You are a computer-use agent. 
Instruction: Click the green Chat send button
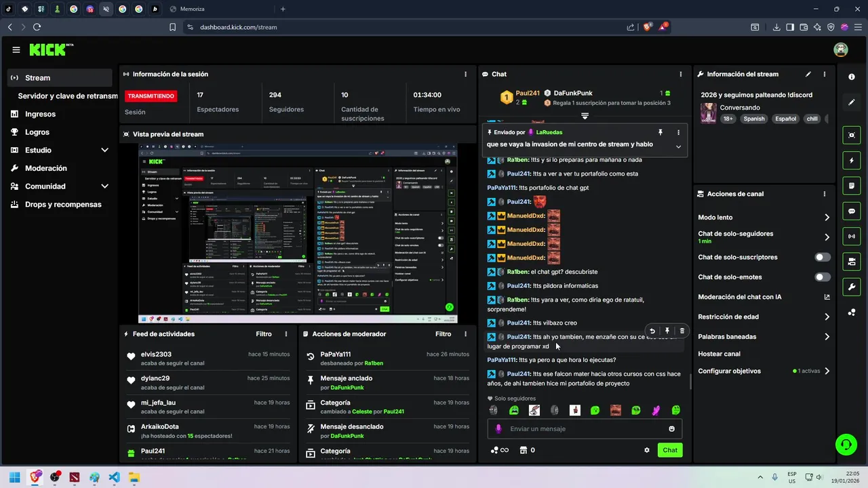670,450
